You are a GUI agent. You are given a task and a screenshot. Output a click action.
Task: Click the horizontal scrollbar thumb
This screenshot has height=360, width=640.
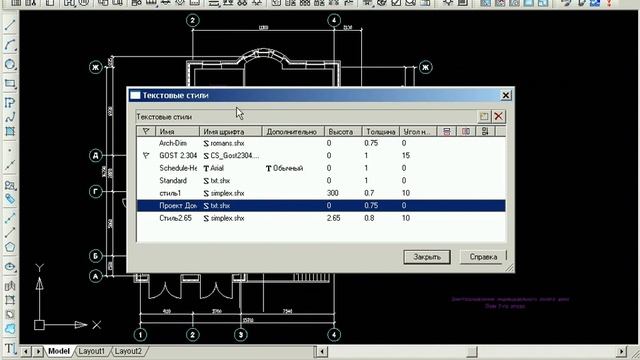[x=472, y=351]
